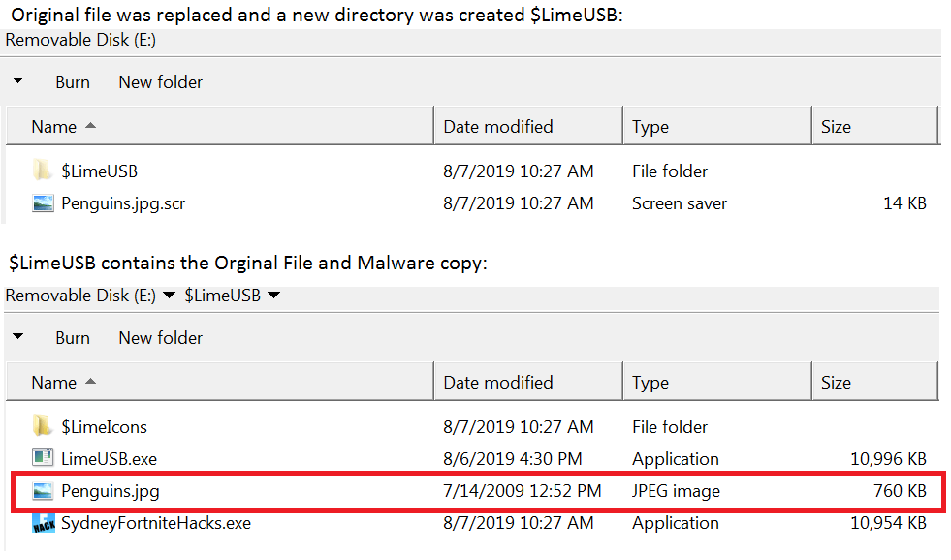Toggle Name column sort order in top window

pyautogui.click(x=53, y=126)
